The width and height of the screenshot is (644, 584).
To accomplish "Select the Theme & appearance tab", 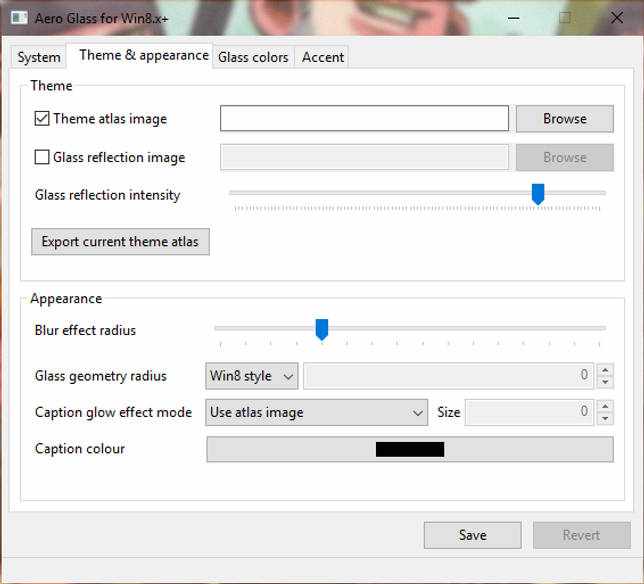I will click(x=140, y=55).
